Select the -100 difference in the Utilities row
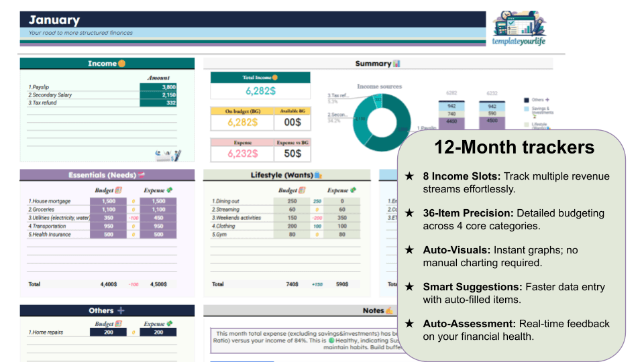 133,218
